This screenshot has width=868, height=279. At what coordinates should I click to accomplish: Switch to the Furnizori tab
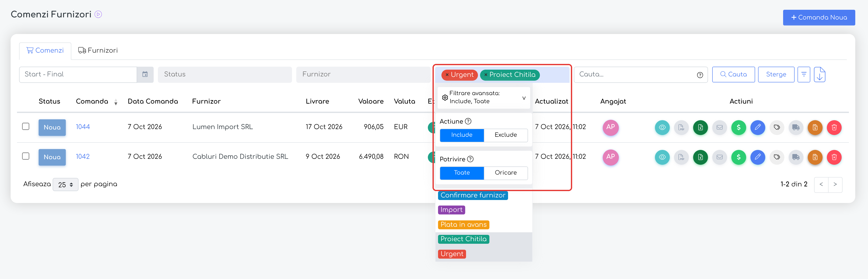[x=98, y=51]
